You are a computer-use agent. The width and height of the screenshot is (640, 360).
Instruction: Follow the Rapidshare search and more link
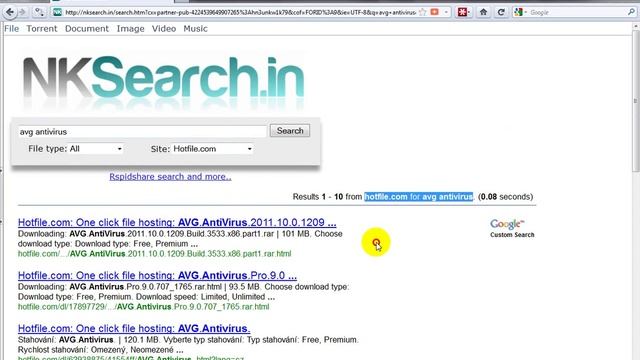tap(170, 177)
